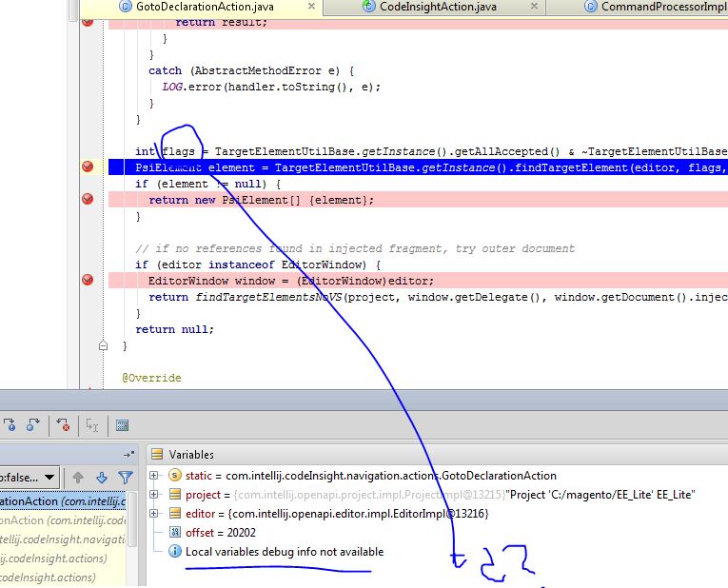Click the Force Step Into debugger icon
Screen dimensions: 728x588
[x=10, y=425]
